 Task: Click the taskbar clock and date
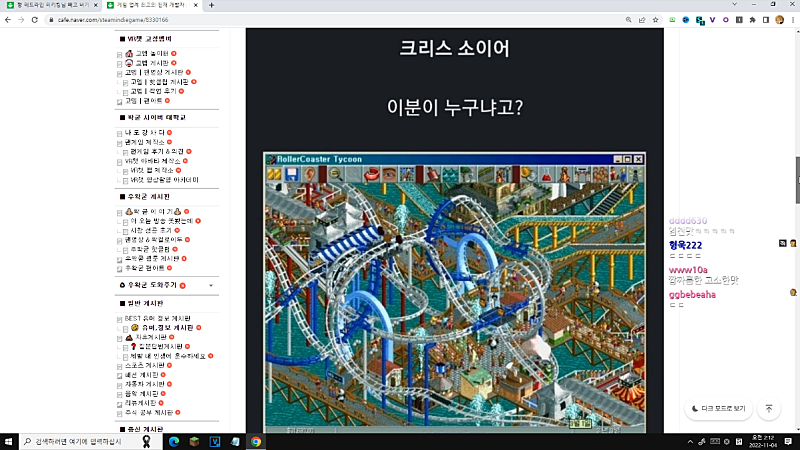click(763, 442)
